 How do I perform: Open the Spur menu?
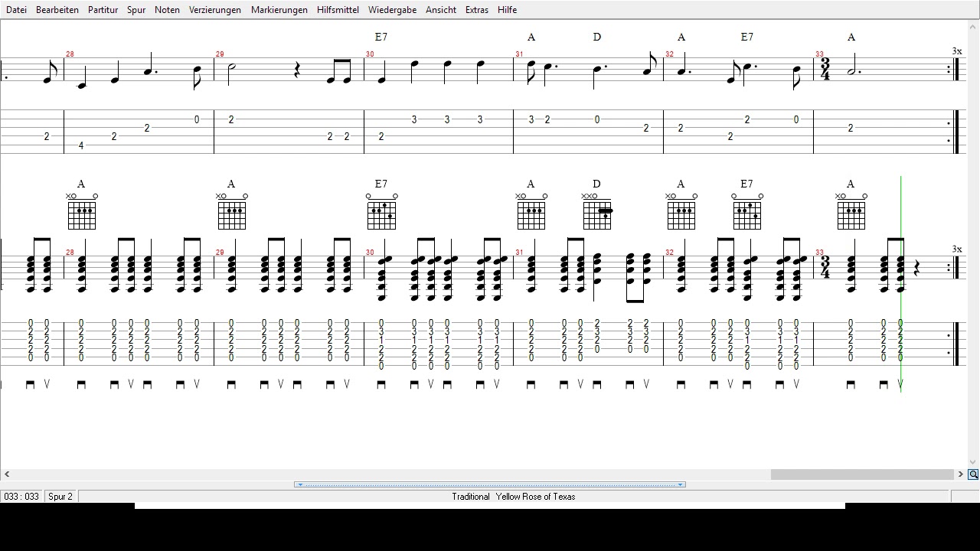(136, 10)
